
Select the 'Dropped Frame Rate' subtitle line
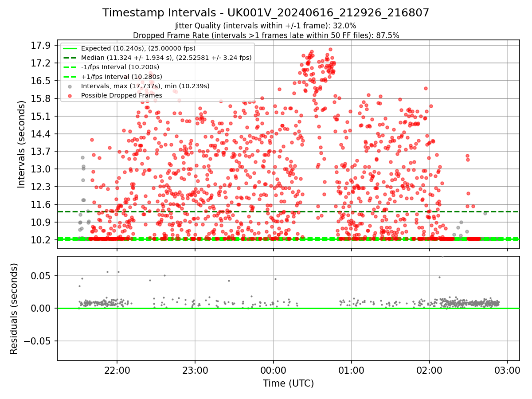click(x=266, y=35)
